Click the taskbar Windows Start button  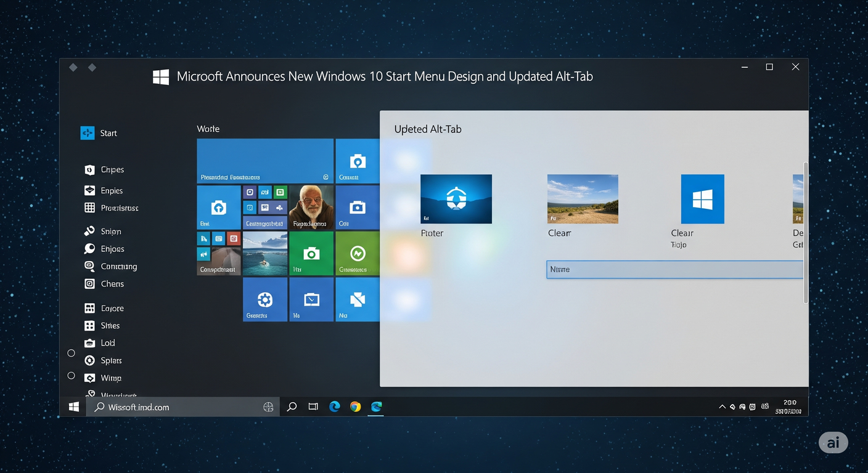pyautogui.click(x=73, y=406)
